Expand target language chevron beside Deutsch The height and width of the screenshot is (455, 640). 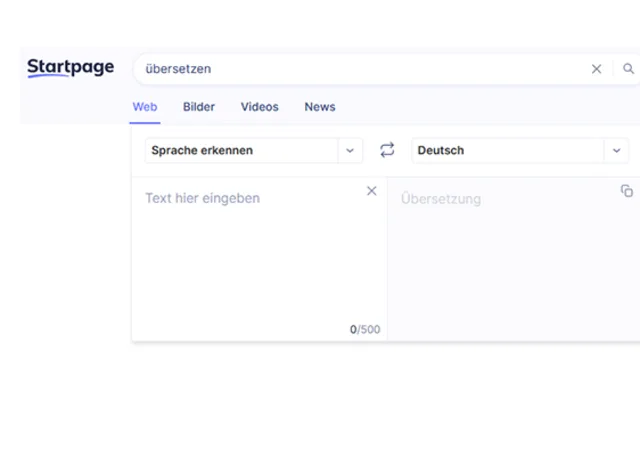coord(616,151)
